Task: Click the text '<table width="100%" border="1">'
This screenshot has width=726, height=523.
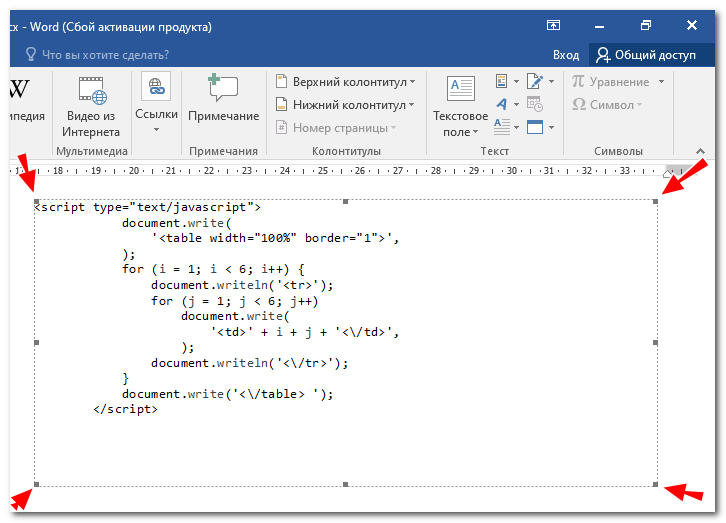Action: click(272, 238)
